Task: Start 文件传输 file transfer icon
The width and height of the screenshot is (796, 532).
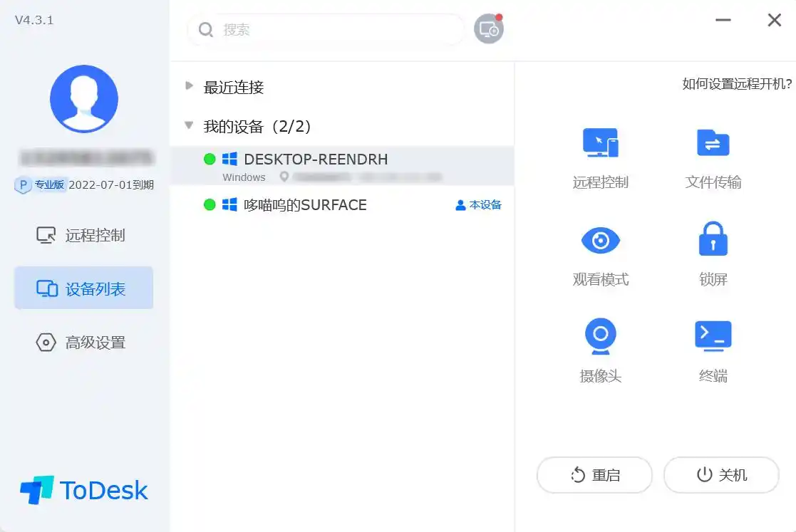Action: 713,143
